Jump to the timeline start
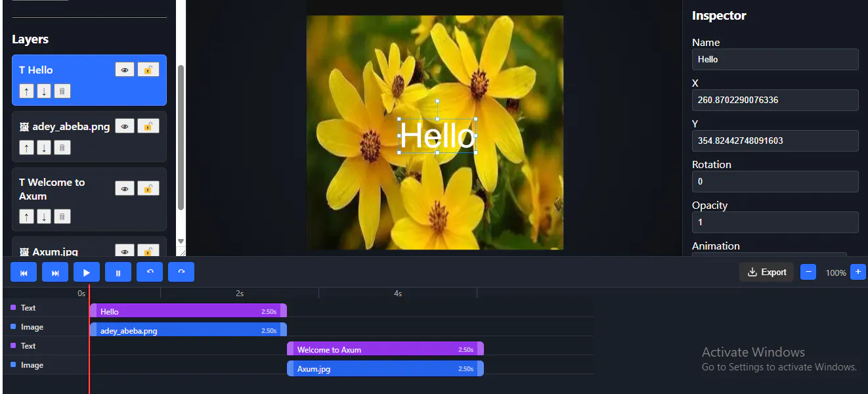The height and width of the screenshot is (394, 868). [x=24, y=272]
